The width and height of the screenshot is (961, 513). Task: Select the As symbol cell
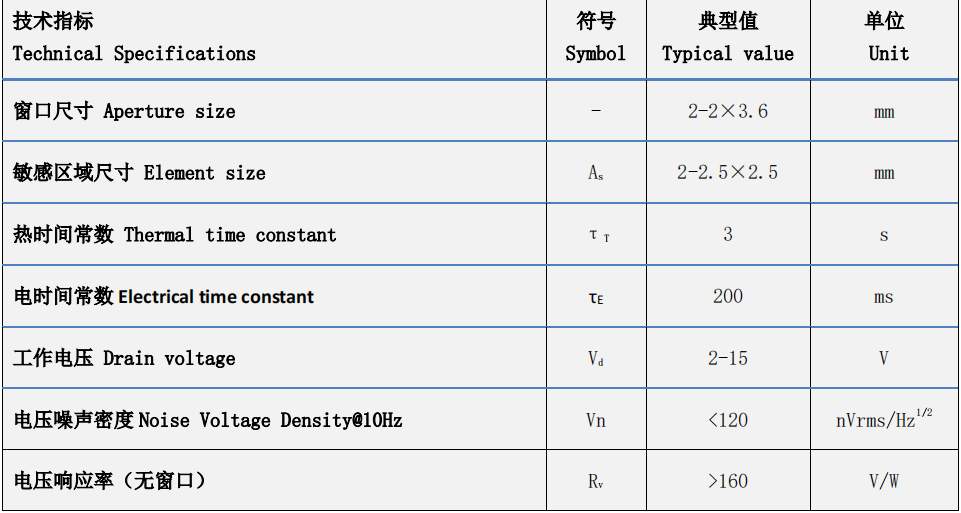point(596,173)
